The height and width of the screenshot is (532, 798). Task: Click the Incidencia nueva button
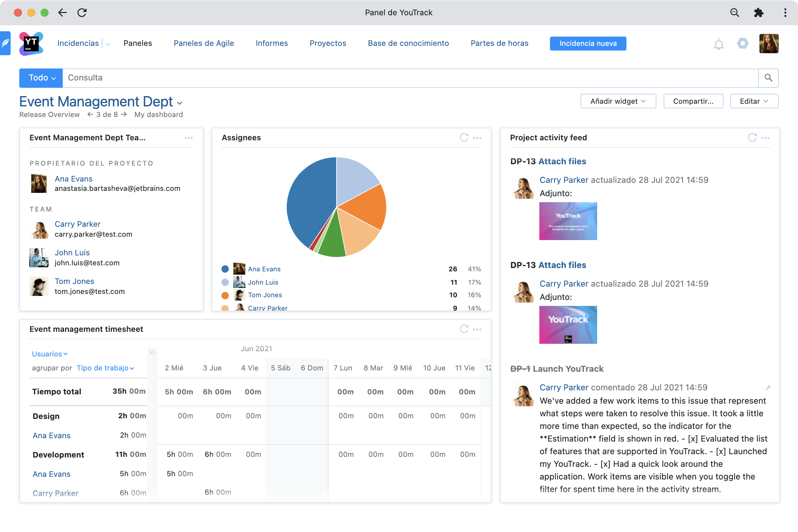(588, 43)
